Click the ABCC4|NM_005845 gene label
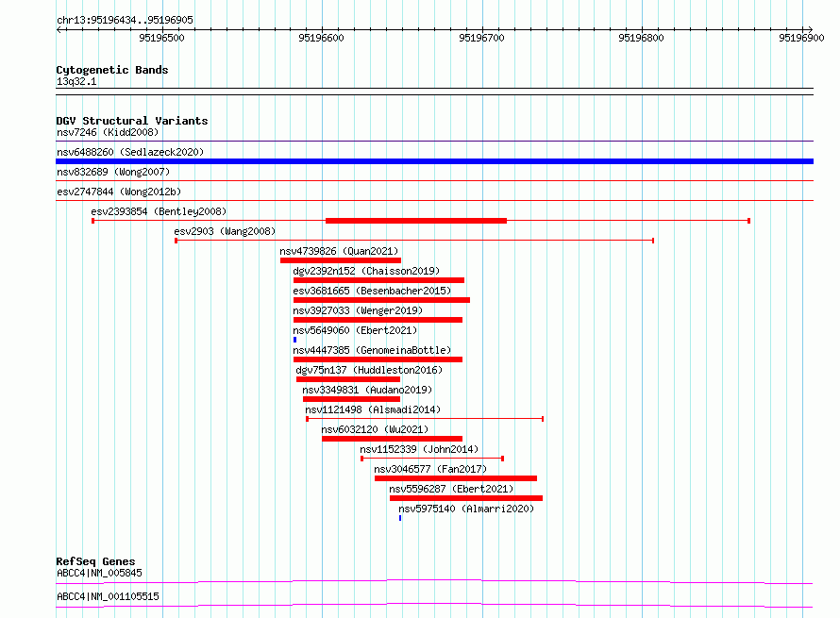Screen dimensions: 840x618 100,573
